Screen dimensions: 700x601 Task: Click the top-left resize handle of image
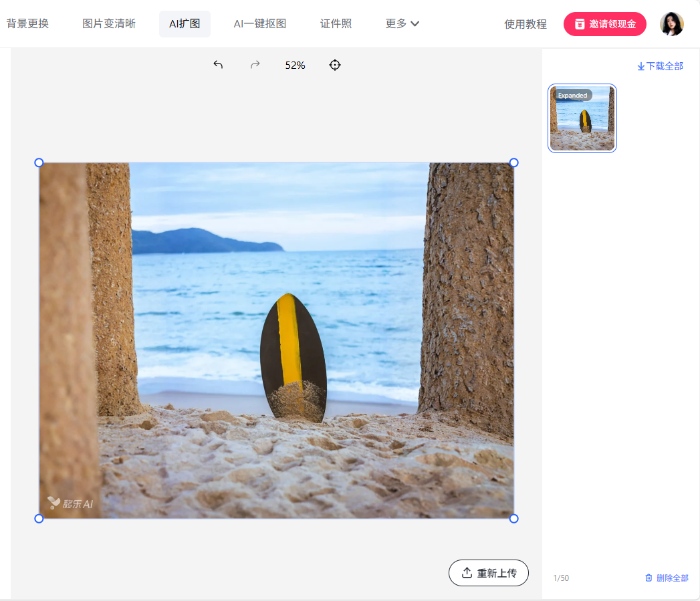click(39, 162)
